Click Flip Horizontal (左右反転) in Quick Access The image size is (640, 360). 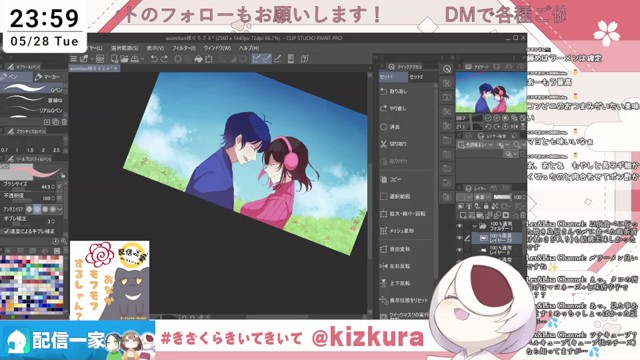(x=406, y=266)
